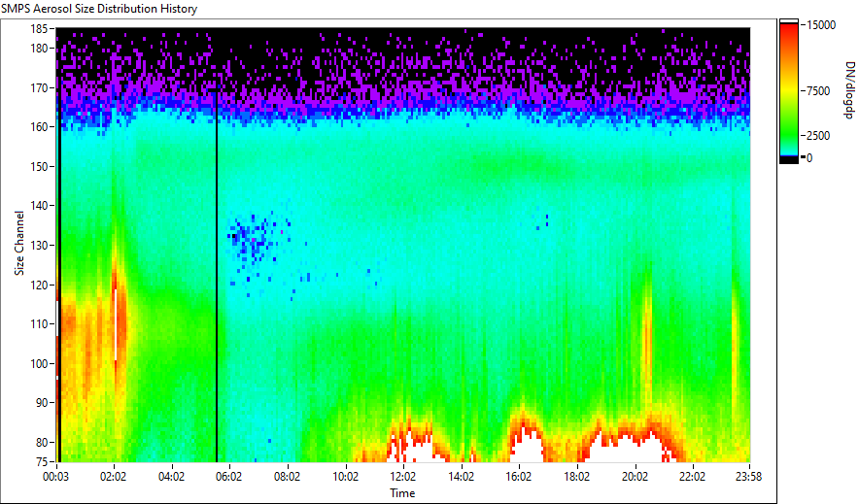Screen dimensions: 859x504
Task: Click the 160 y-axis tick label
Action: pyautogui.click(x=38, y=126)
